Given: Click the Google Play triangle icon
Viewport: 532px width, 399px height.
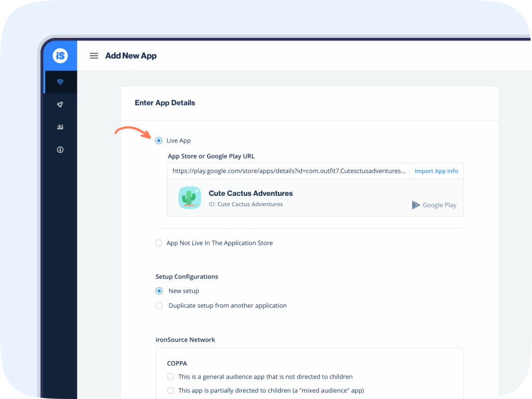Looking at the screenshot, I should point(416,205).
